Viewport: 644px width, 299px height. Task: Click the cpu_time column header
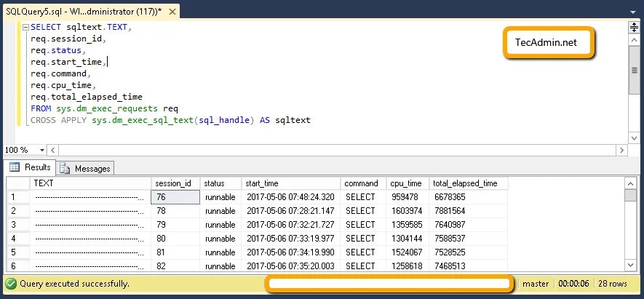408,183
